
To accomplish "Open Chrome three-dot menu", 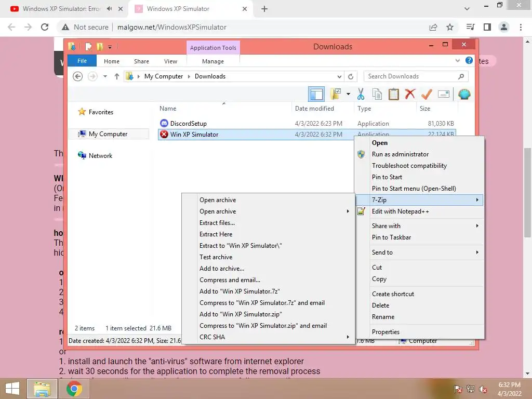I will pyautogui.click(x=521, y=27).
